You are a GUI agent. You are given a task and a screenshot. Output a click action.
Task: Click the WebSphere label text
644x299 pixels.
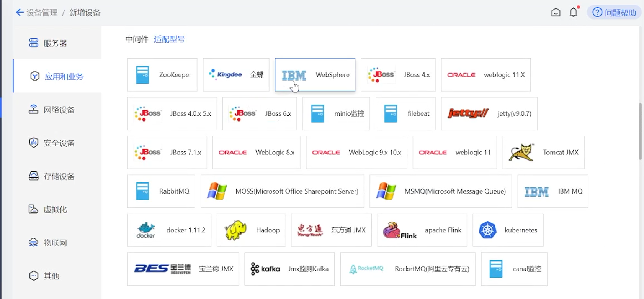click(x=332, y=75)
